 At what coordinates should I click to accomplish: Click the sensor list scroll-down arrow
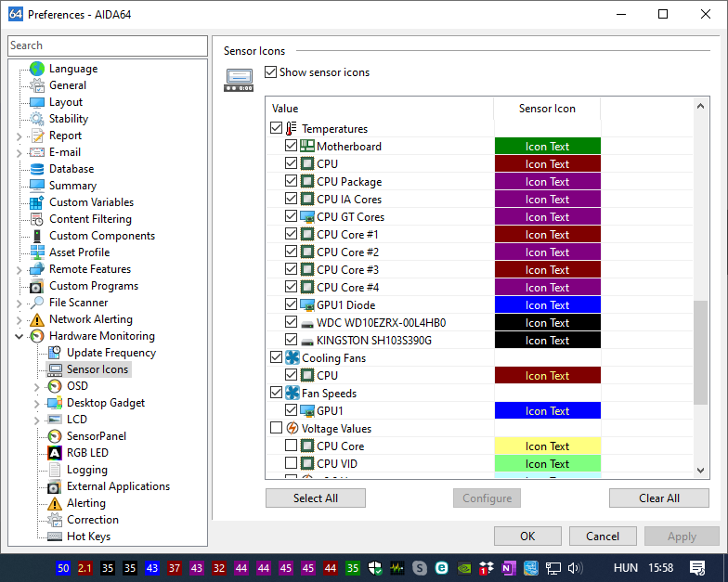700,470
